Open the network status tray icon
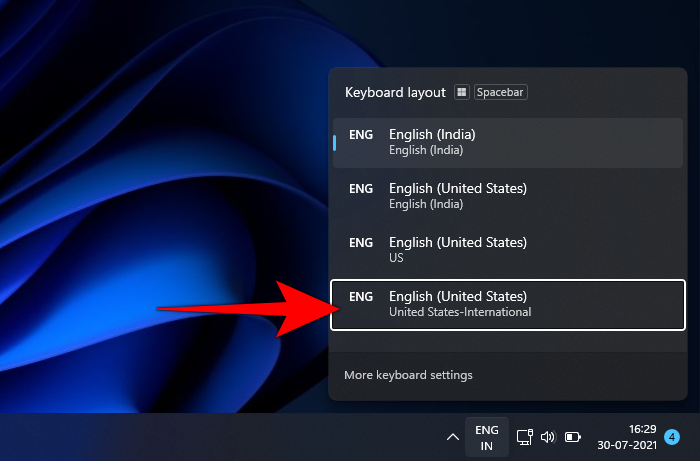The width and height of the screenshot is (700, 461). pyautogui.click(x=524, y=437)
